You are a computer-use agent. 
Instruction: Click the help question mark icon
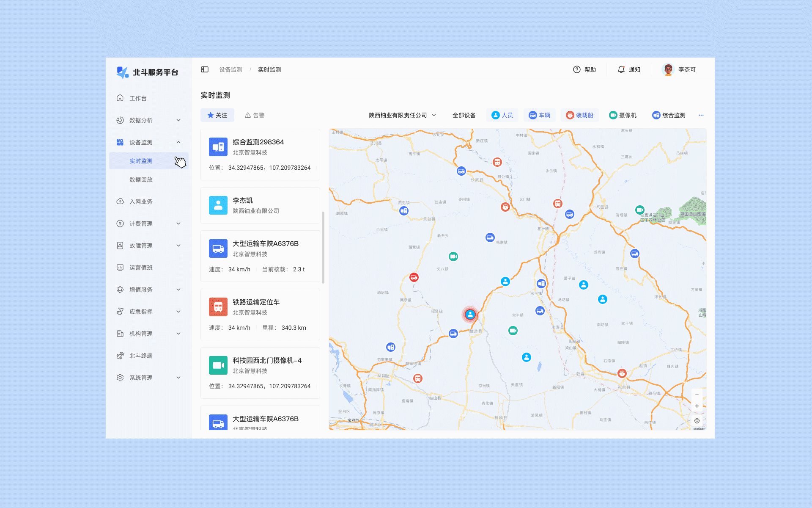pos(576,69)
